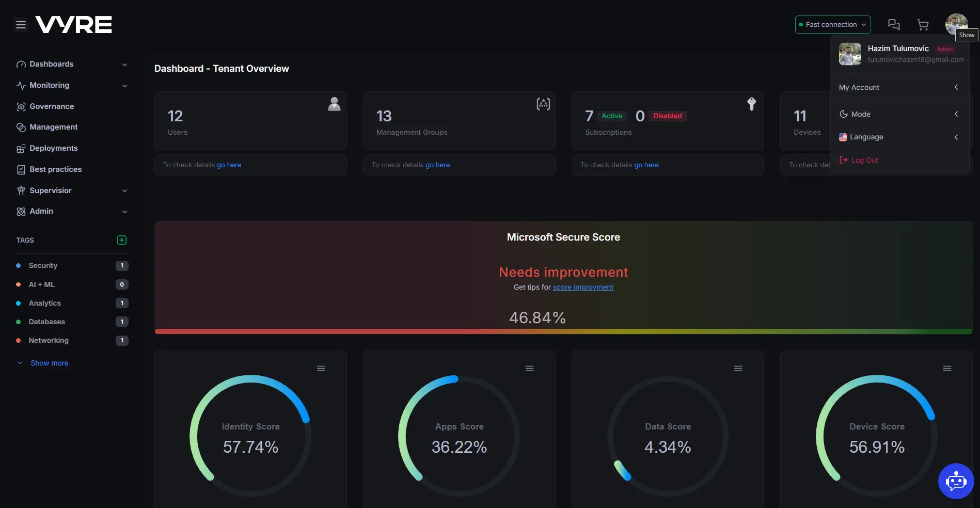
Task: Click the Mode moon icon
Action: [x=844, y=114]
